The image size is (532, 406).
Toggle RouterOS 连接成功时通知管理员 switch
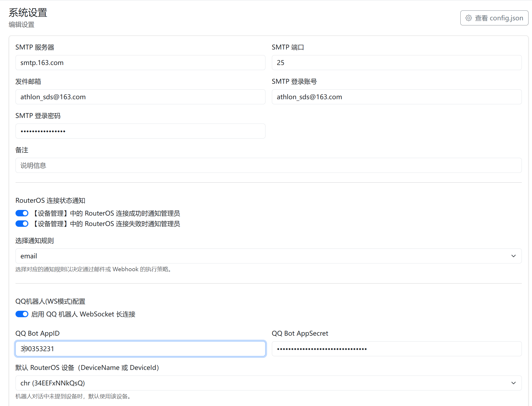pos(22,213)
